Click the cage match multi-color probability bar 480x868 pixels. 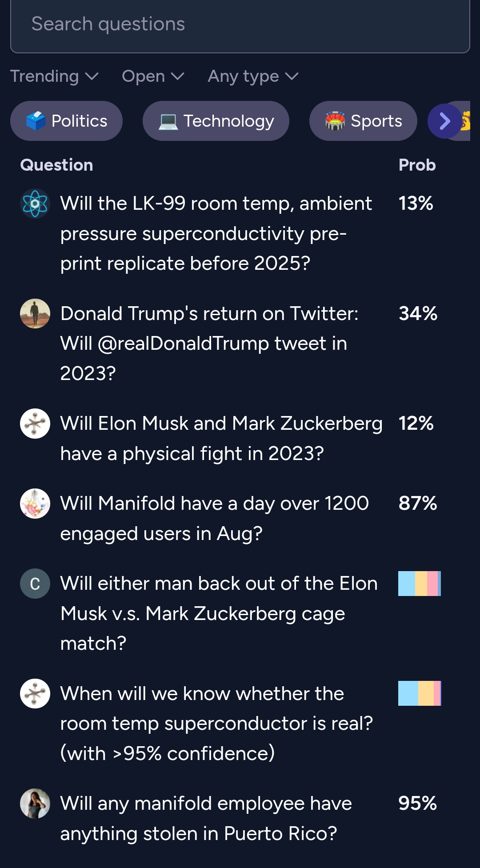coord(419,584)
